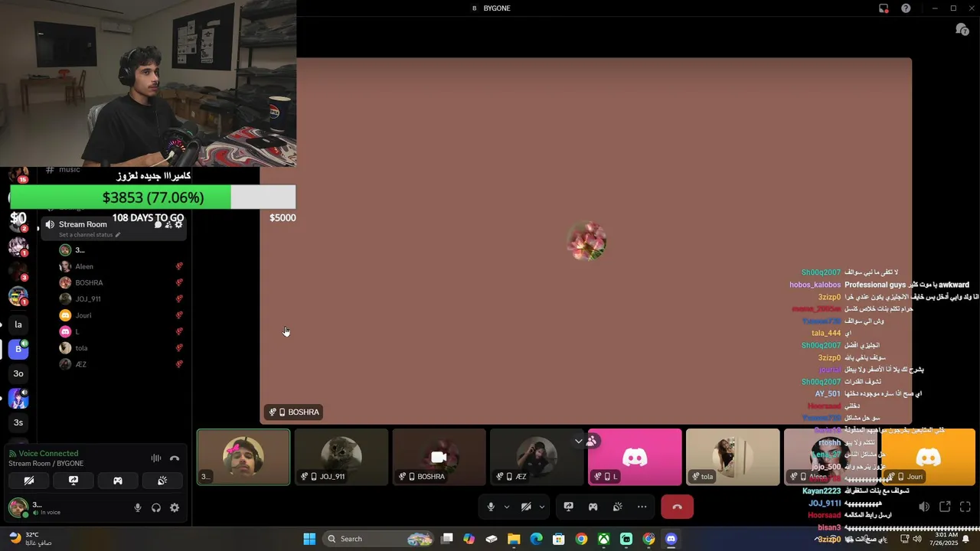Set a channel status
The image size is (980, 551).
click(x=90, y=235)
